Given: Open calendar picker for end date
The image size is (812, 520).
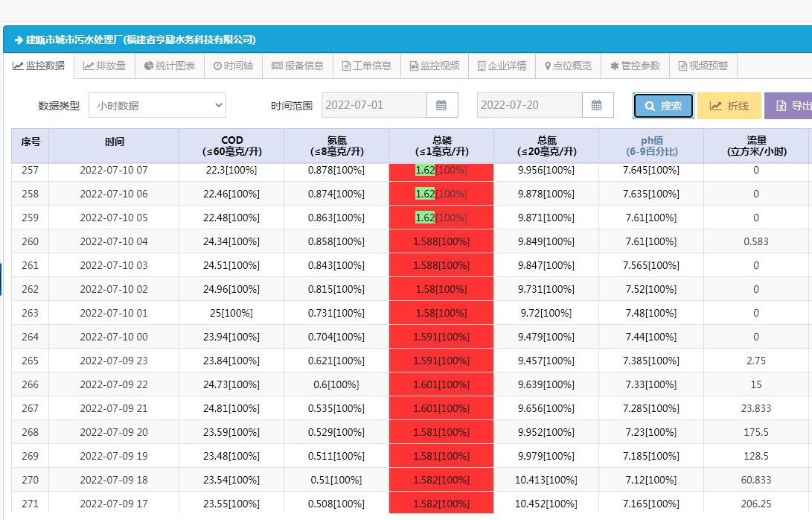Looking at the screenshot, I should 597,105.
